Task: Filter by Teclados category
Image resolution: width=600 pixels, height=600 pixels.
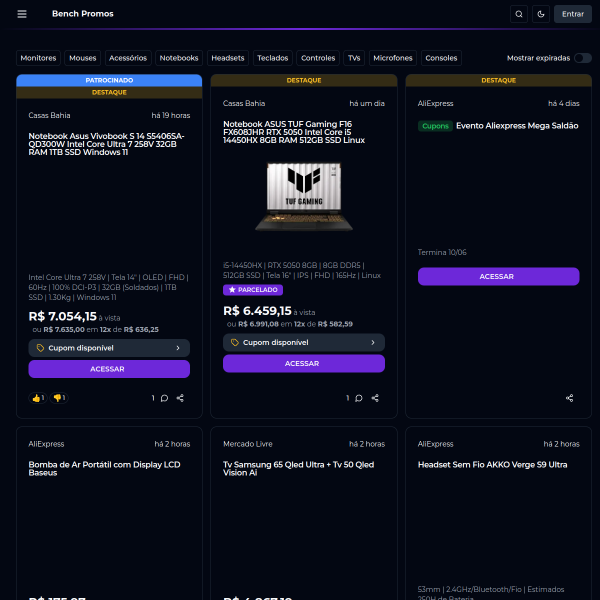Action: click(x=272, y=58)
